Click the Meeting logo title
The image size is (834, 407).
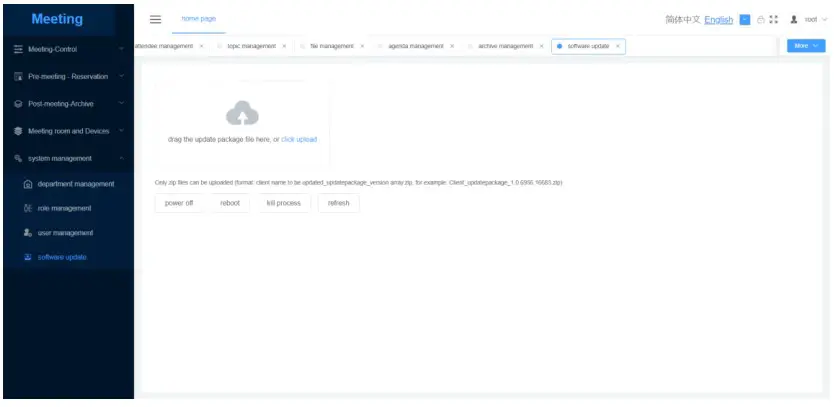pyautogui.click(x=57, y=19)
